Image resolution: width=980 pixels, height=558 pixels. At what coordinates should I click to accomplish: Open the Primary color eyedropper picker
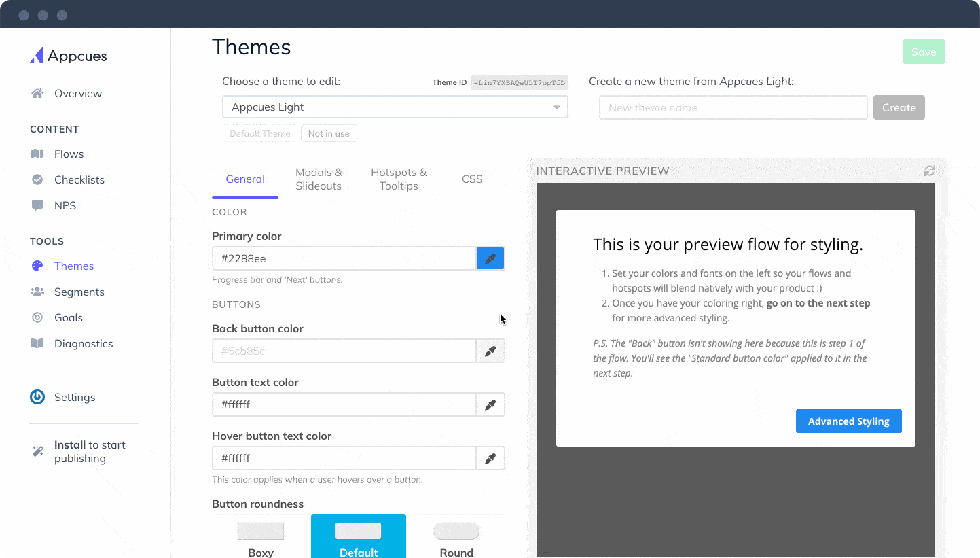tap(490, 258)
